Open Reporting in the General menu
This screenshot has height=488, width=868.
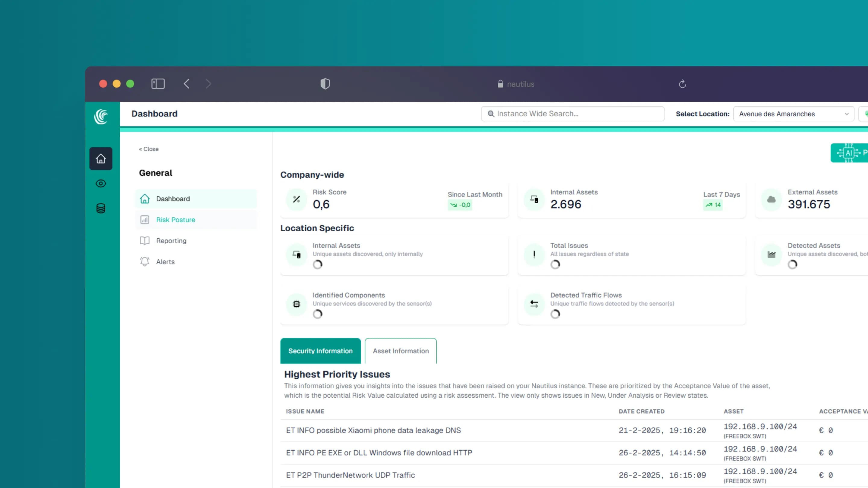(171, 241)
